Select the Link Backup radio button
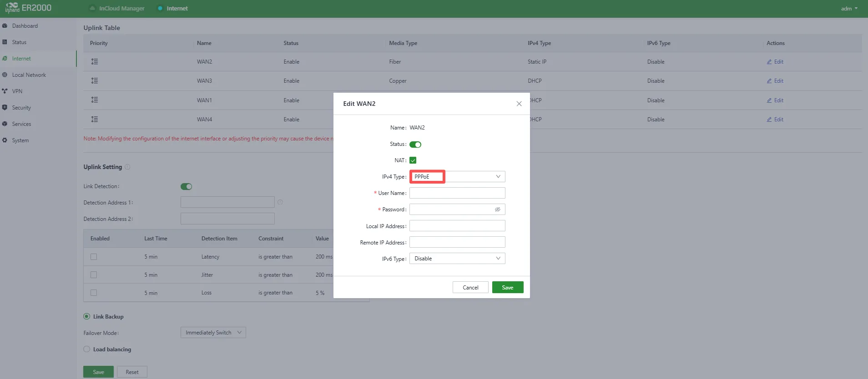Image resolution: width=868 pixels, height=379 pixels. [x=86, y=316]
